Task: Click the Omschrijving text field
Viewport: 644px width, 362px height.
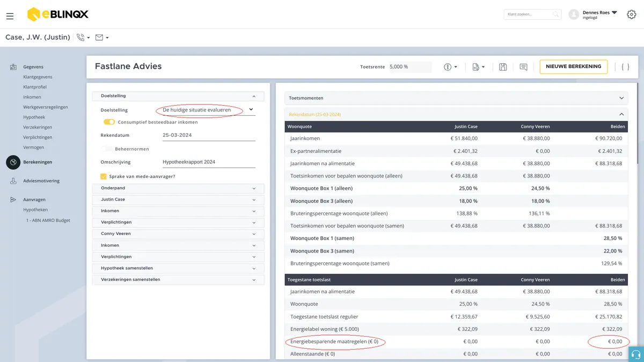Action: click(x=209, y=162)
